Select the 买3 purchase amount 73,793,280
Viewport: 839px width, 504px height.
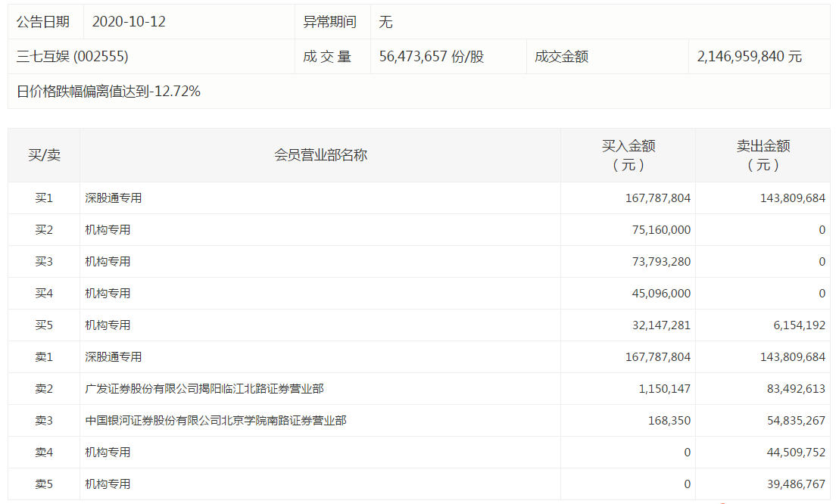pyautogui.click(x=659, y=261)
